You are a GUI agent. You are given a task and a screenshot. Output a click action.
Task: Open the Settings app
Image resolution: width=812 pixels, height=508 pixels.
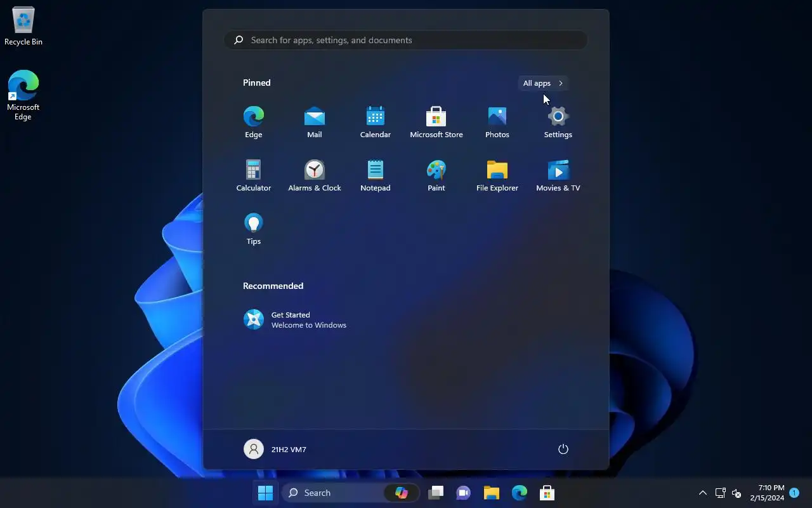558,123
